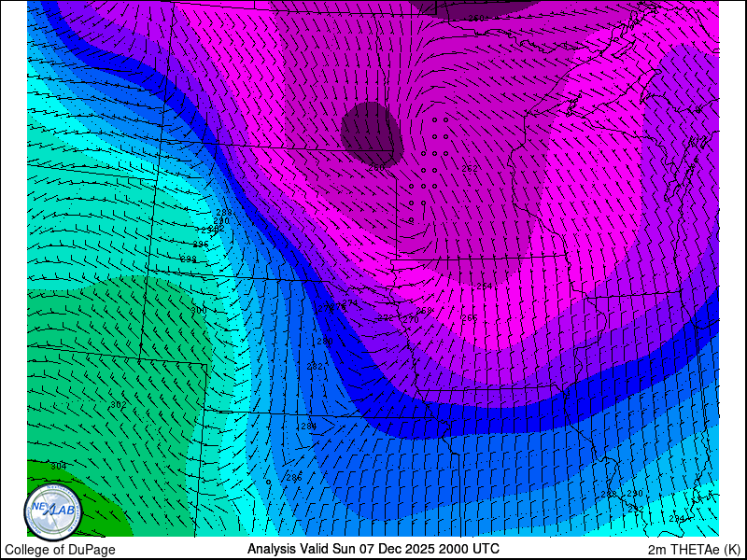
Task: Click the 304 contour label
Action: click(x=59, y=466)
